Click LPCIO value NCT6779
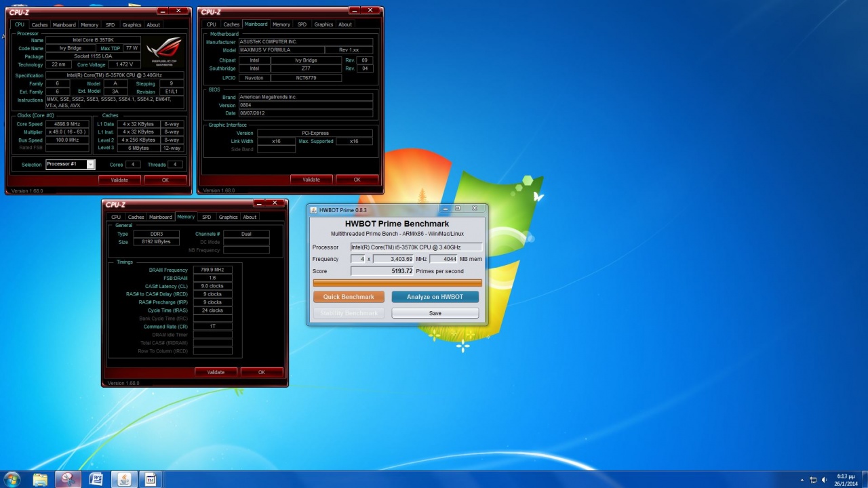 (x=305, y=78)
